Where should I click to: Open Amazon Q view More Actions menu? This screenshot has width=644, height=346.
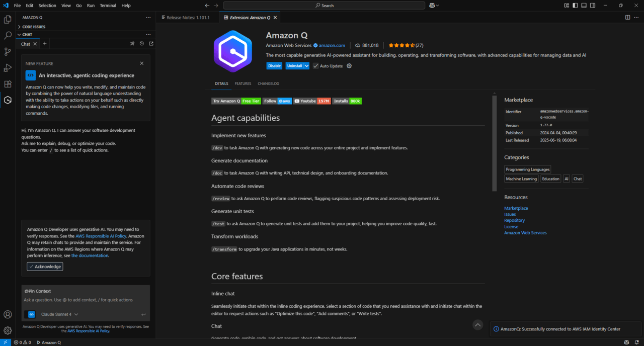[148, 17]
